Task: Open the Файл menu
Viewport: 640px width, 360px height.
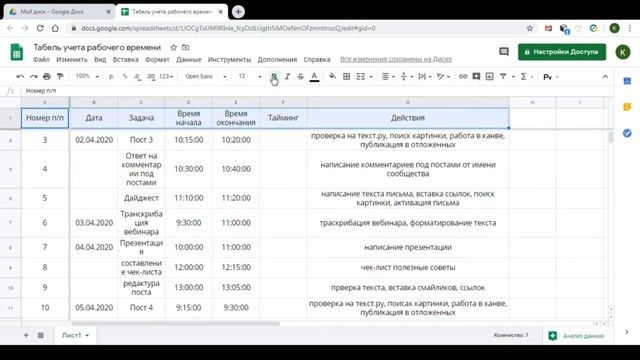Action: pyautogui.click(x=41, y=60)
